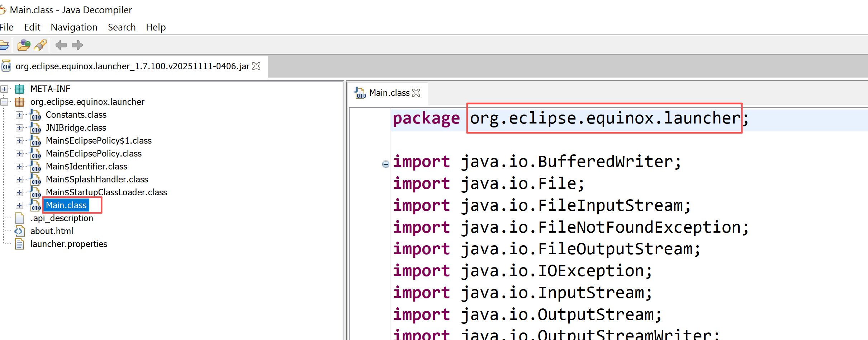Expand the META-INF tree node
This screenshot has height=340, width=868.
click(4, 89)
